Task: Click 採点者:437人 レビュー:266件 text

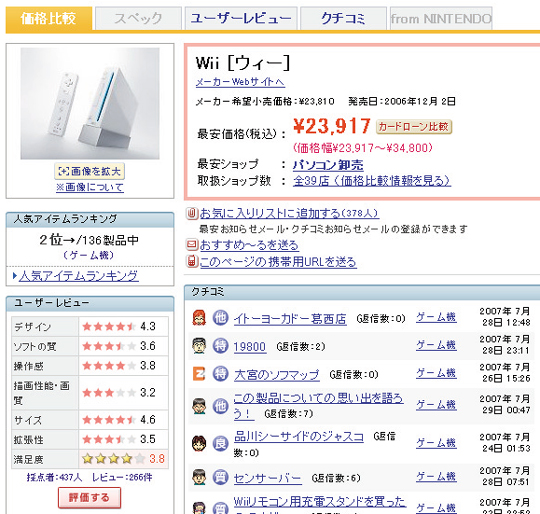Action: pos(90,478)
